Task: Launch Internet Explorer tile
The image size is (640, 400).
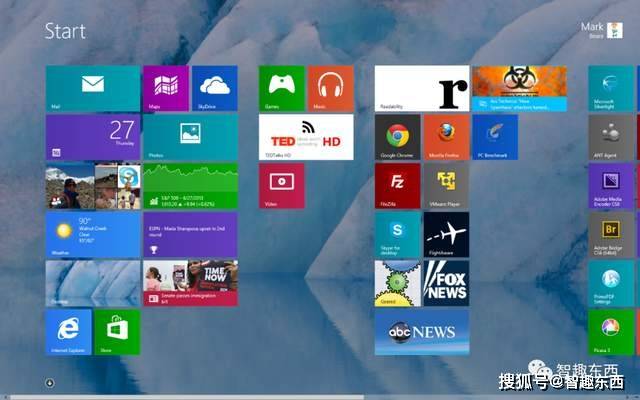Action: tap(68, 332)
